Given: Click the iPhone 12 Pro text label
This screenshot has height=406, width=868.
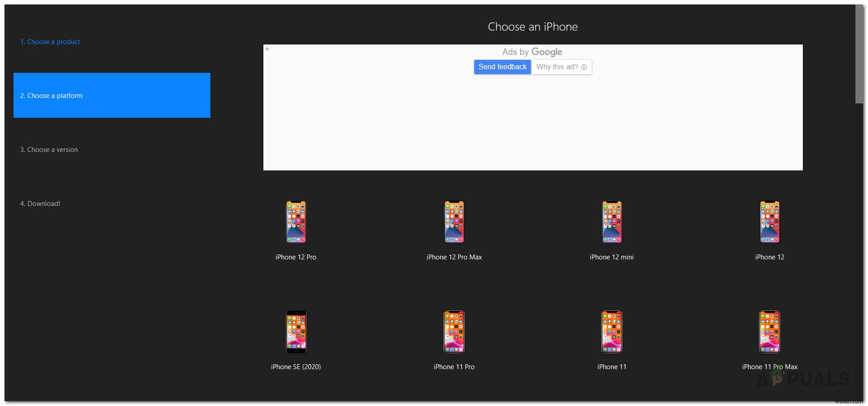Looking at the screenshot, I should [296, 257].
